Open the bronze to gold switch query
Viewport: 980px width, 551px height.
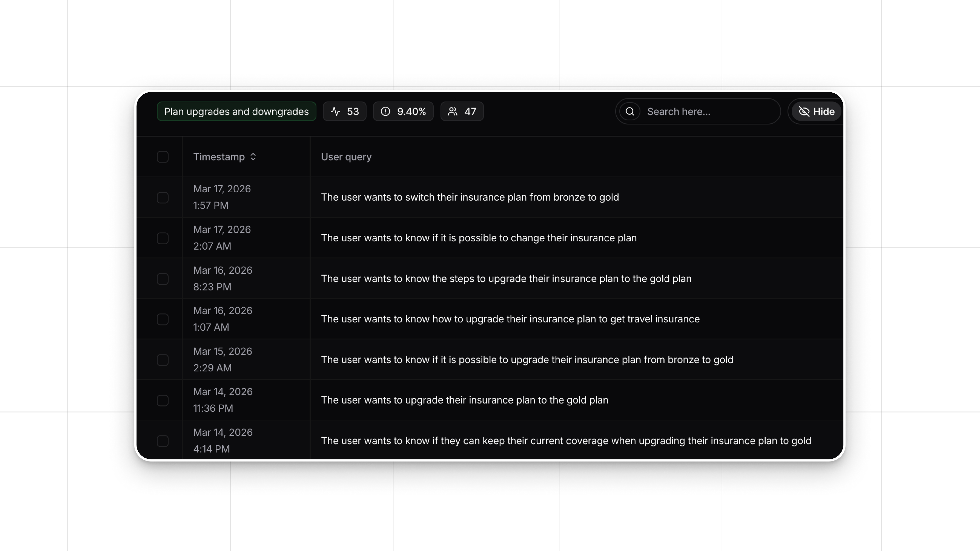coord(470,197)
